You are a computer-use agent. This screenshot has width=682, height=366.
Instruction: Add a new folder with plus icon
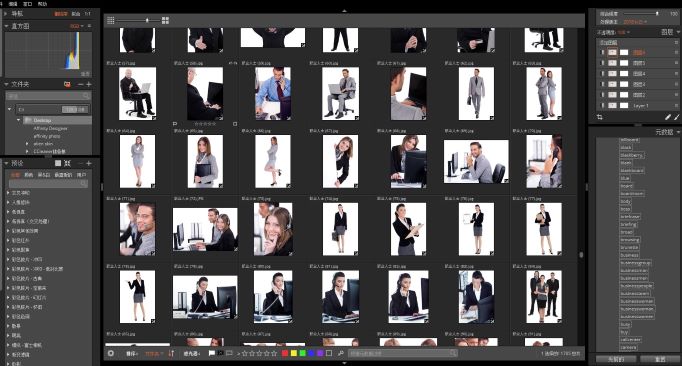[x=89, y=84]
